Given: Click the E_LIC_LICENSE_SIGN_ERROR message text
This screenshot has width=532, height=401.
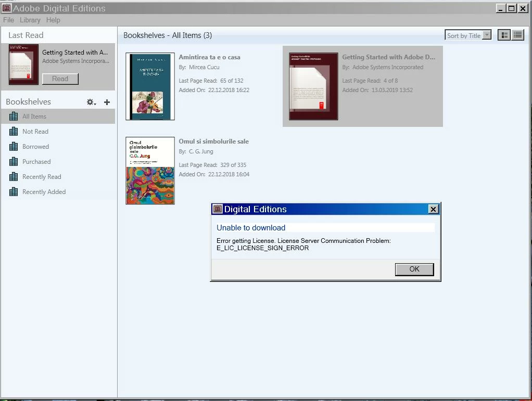Looking at the screenshot, I should [262, 248].
